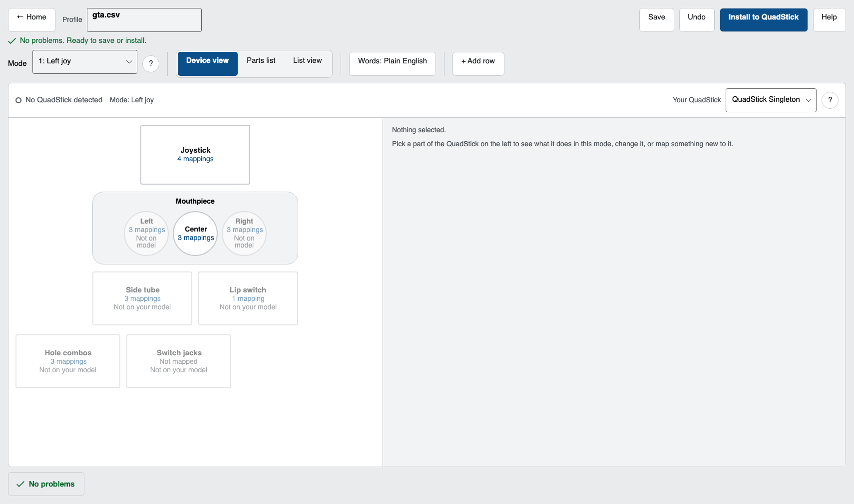Select the Right mouthpiece circle
Viewport: 854px width, 504px height.
(x=244, y=234)
